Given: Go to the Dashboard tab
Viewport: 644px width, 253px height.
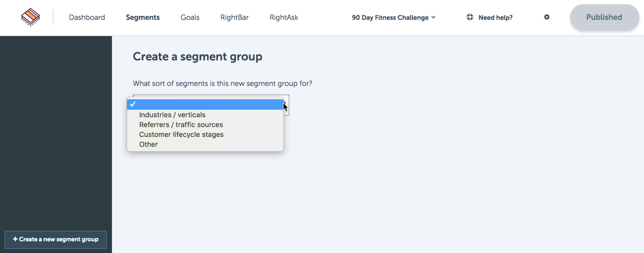Looking at the screenshot, I should [x=87, y=17].
